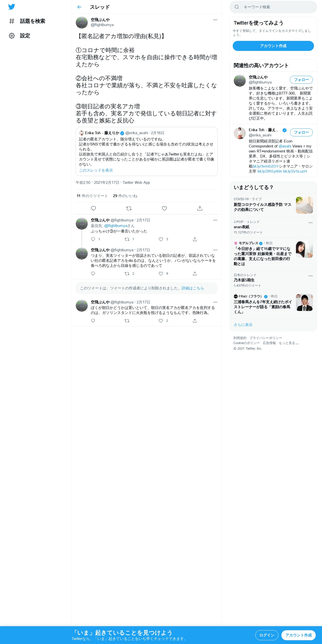
Task: Follow Erika Toh in related accounts
Action: pos(301,132)
